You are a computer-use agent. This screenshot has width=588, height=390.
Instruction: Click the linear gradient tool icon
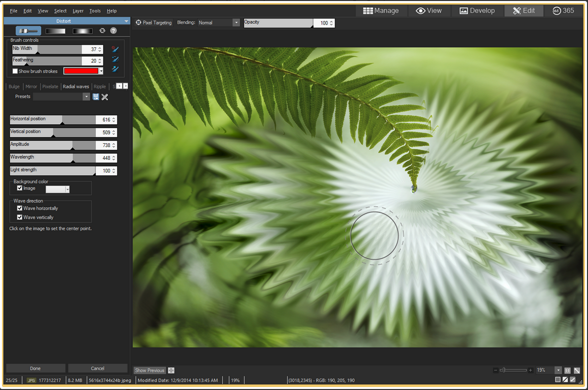[x=55, y=31]
